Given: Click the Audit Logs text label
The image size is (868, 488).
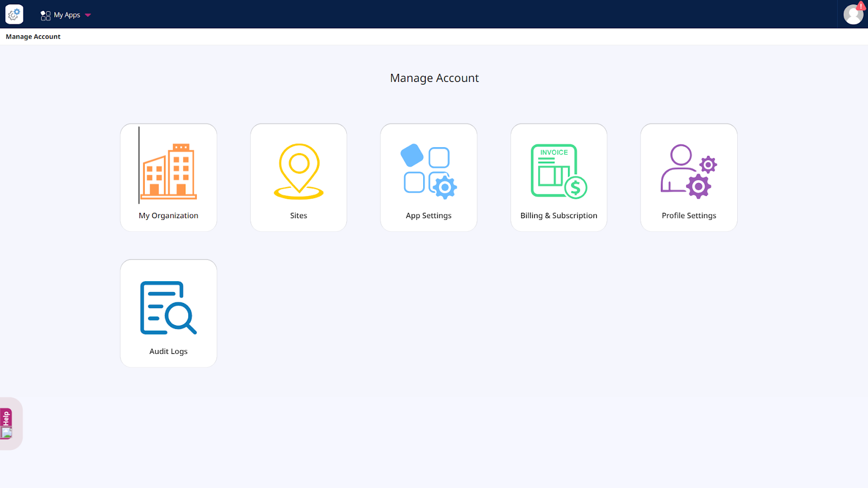Looking at the screenshot, I should tap(168, 351).
